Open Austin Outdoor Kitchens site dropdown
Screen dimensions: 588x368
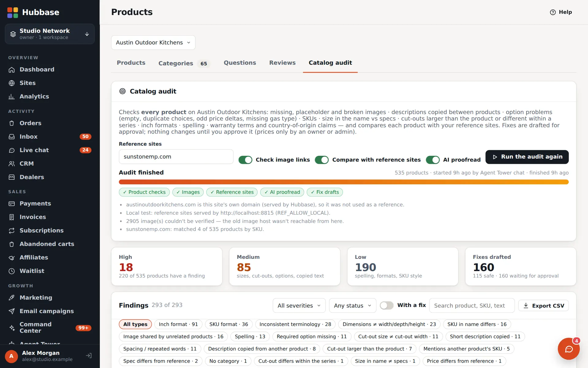coord(153,43)
